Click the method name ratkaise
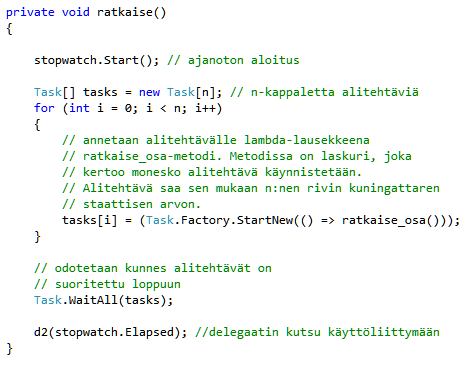 (125, 12)
